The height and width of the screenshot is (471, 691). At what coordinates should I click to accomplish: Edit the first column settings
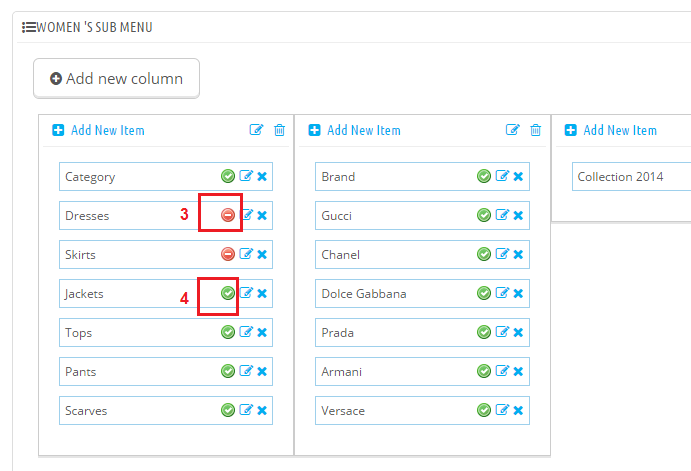(x=256, y=130)
